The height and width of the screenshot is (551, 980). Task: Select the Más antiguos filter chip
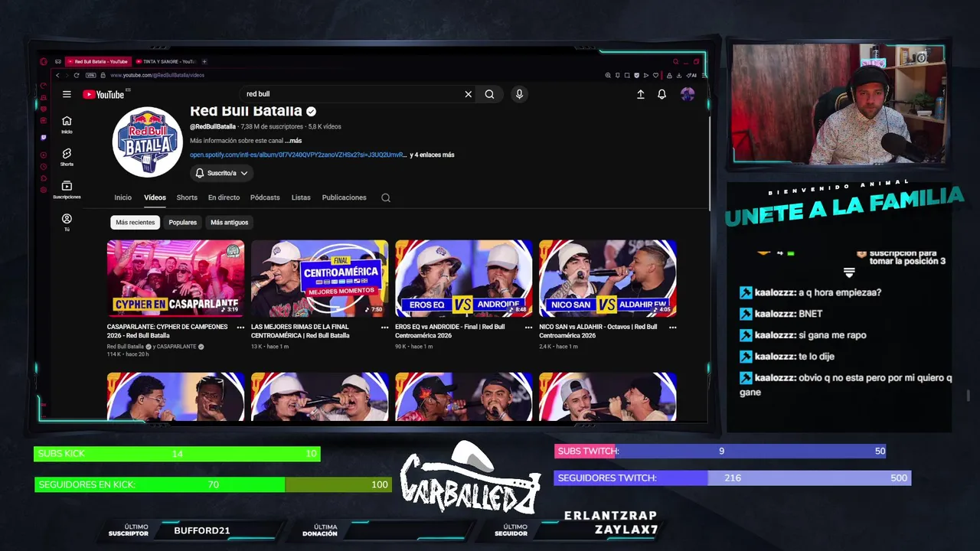point(230,222)
